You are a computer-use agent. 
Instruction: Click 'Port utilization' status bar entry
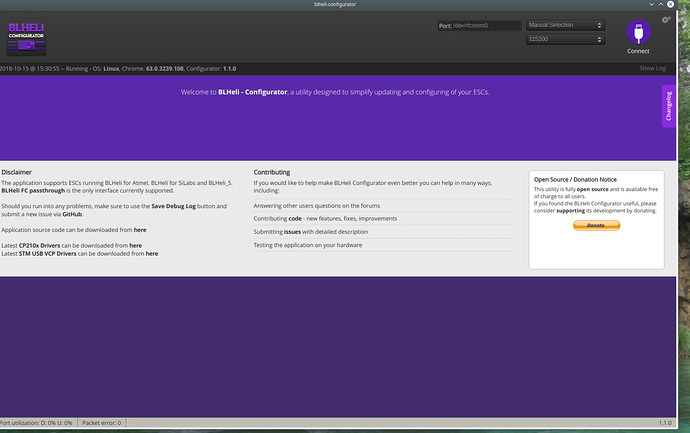click(36, 423)
